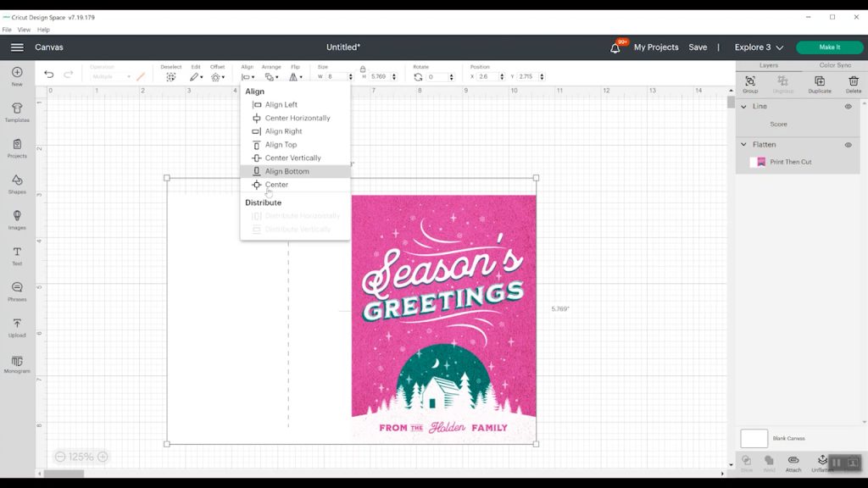This screenshot has width=868, height=488.
Task: Open the Explore 3 dropdown
Action: [x=759, y=47]
